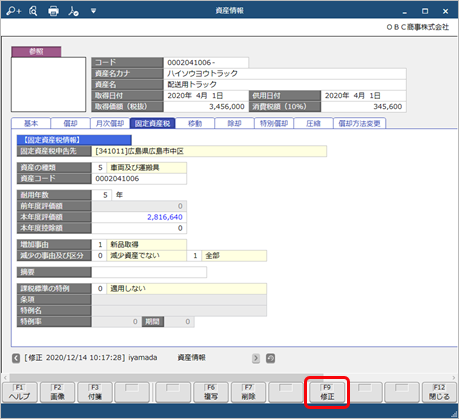459x419 pixels.
Task: Select the 償却方法変更 tab
Action: [x=359, y=123]
